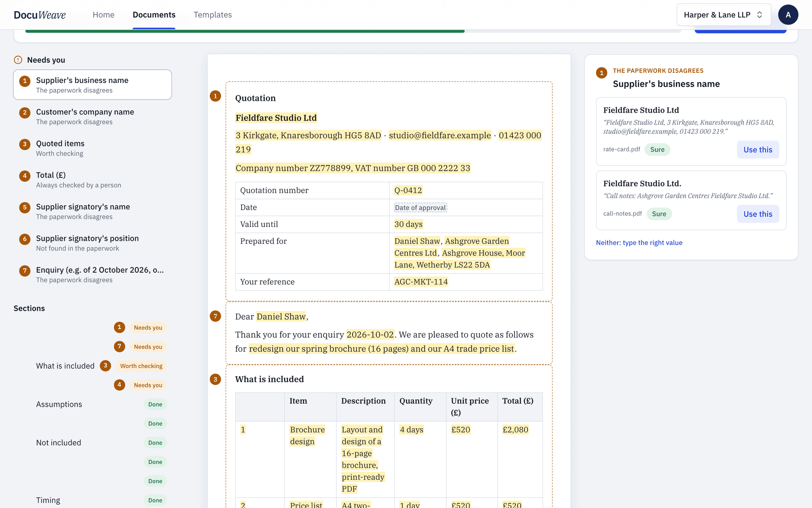Open the Total (£) issue
This screenshot has height=508, width=812.
(x=92, y=179)
